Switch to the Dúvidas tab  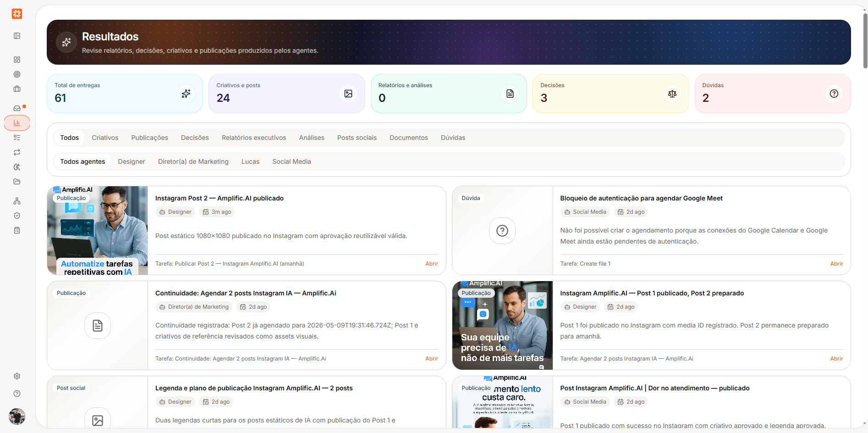[453, 138]
